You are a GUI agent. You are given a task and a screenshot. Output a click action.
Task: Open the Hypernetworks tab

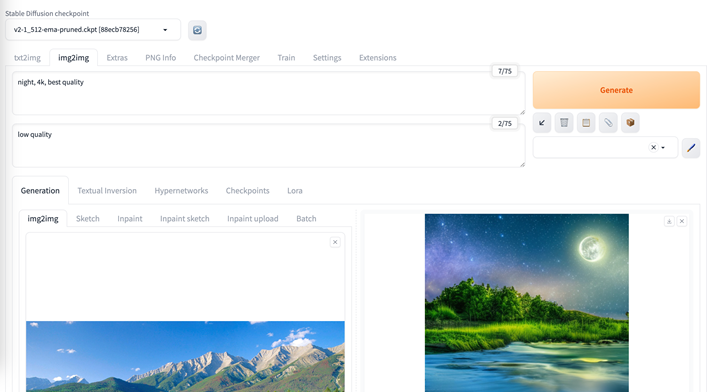pos(181,190)
